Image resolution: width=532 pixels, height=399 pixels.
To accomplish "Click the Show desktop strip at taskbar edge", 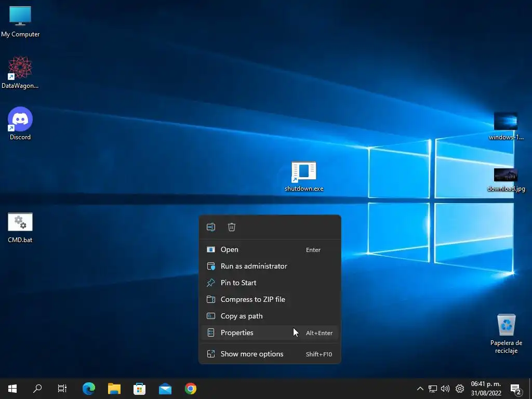I will point(530,389).
